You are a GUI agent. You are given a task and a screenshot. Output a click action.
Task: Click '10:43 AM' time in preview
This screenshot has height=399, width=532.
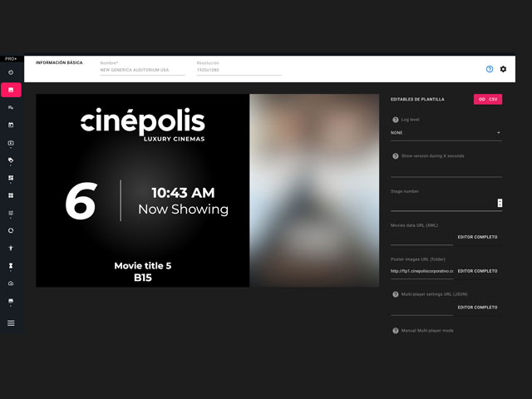[x=183, y=193]
